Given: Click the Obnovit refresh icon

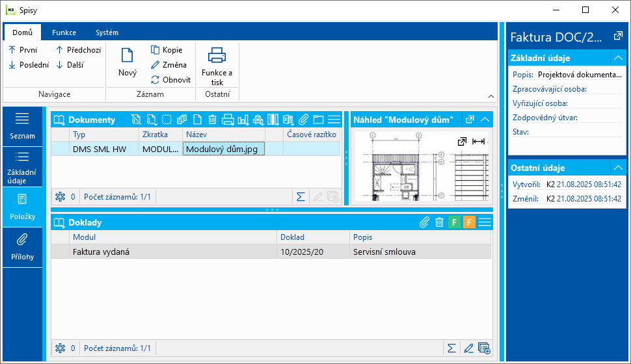Looking at the screenshot, I should (x=155, y=80).
